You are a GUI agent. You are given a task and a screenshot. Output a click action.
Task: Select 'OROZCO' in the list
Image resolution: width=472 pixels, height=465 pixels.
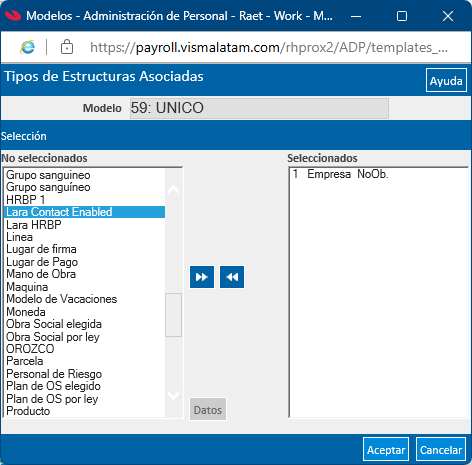[x=85, y=349]
